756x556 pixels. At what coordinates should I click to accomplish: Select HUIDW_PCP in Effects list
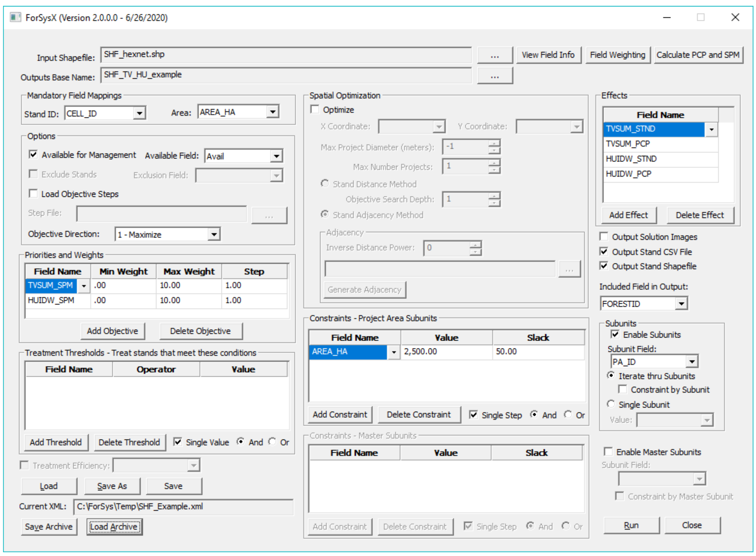(661, 174)
